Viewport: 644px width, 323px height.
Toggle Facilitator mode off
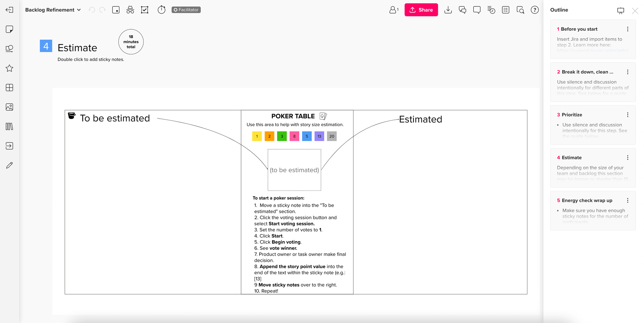click(186, 10)
